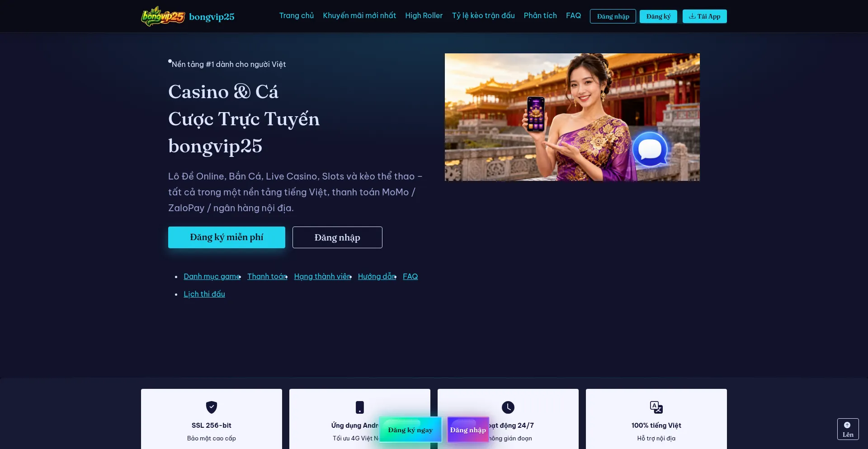Click the Lên scroll-to-top button
868x449 pixels.
(x=848, y=429)
